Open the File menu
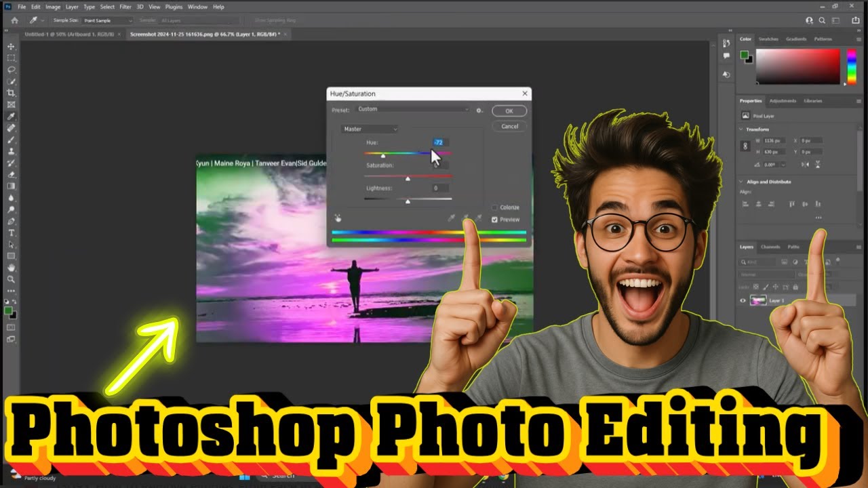The height and width of the screenshot is (488, 868). pyautogui.click(x=22, y=7)
